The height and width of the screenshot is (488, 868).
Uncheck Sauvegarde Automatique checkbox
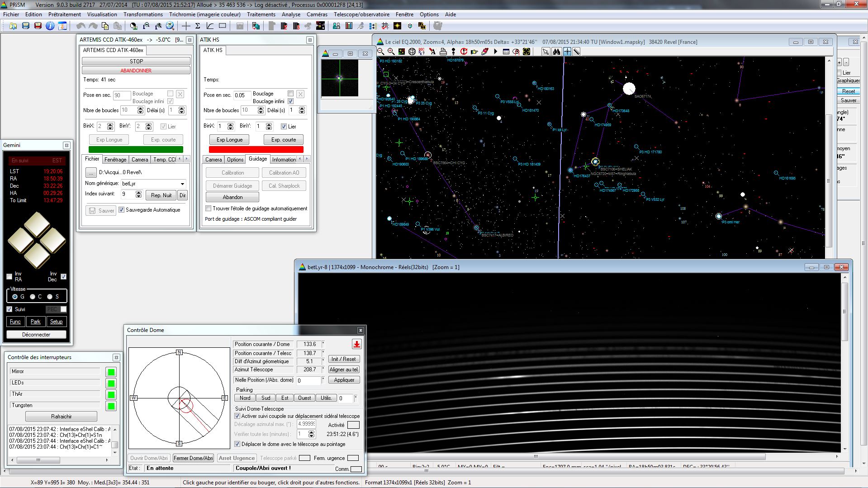point(121,210)
